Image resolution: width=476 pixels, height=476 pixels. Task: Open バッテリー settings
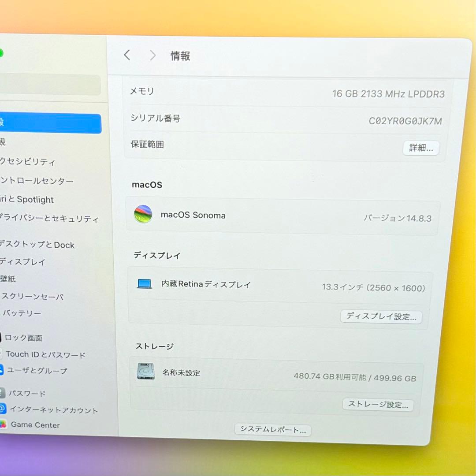coord(22,313)
